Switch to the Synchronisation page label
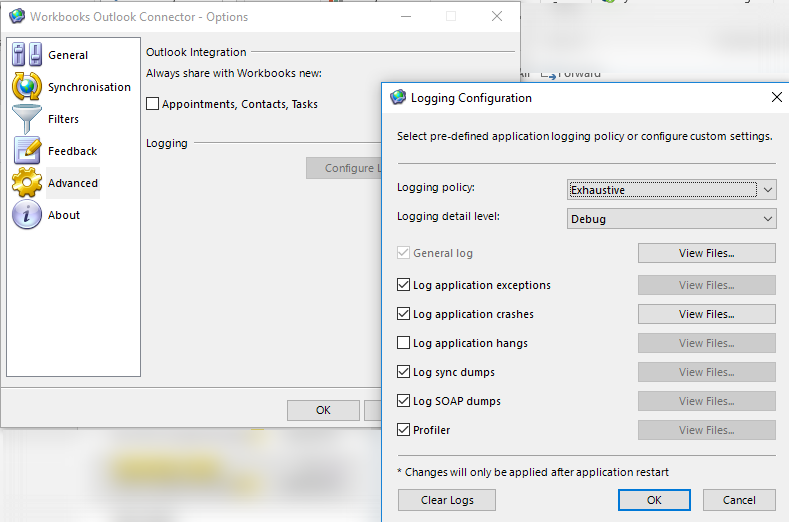The height and width of the screenshot is (522, 789). [x=89, y=87]
